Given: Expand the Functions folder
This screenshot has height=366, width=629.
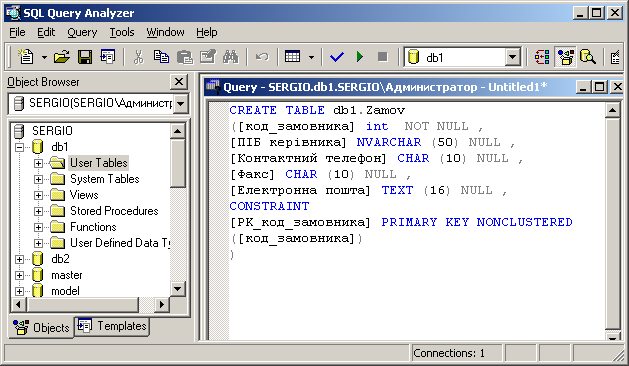Looking at the screenshot, I should pyautogui.click(x=38, y=228).
